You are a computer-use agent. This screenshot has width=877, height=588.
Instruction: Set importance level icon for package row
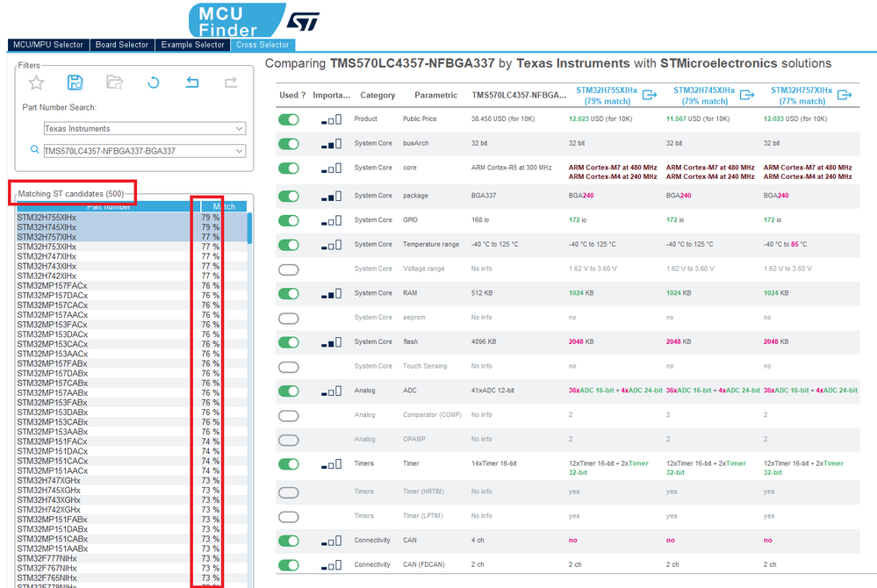point(331,197)
